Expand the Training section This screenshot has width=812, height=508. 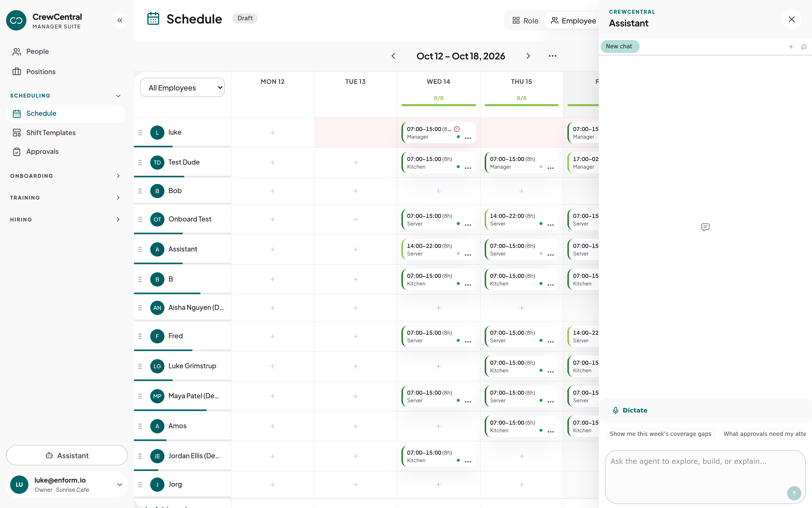[x=66, y=198]
